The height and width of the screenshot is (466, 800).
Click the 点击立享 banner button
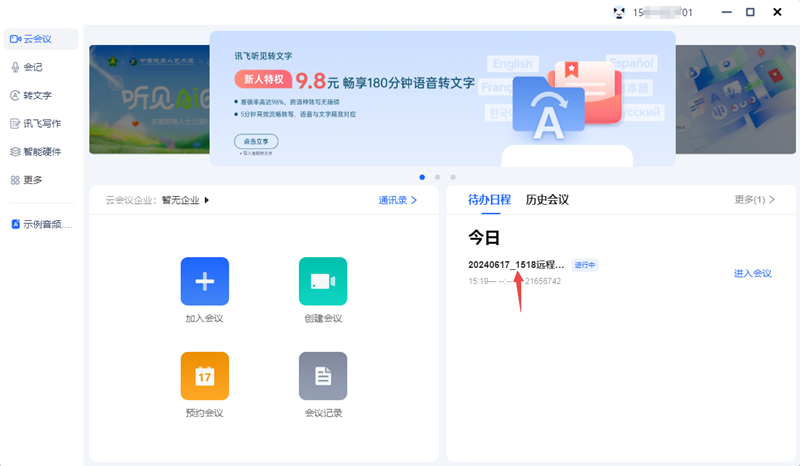pyautogui.click(x=256, y=141)
